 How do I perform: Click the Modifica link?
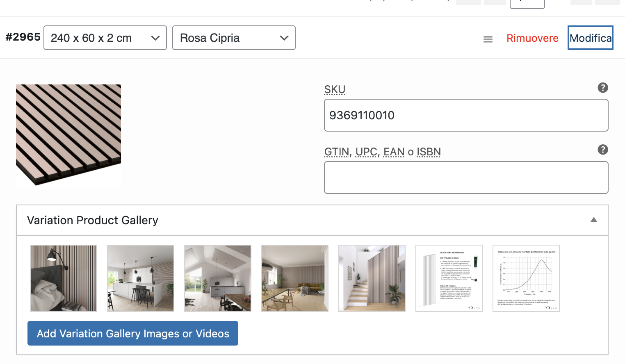coord(590,38)
